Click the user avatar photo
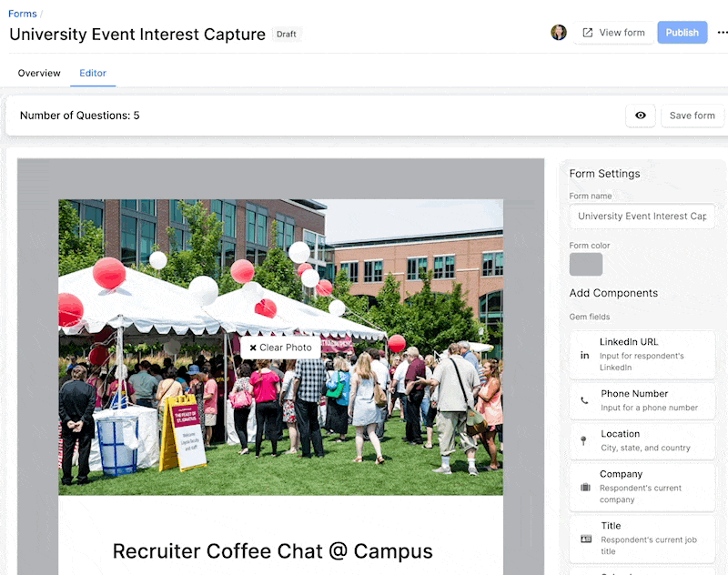This screenshot has height=575, width=728. coord(559,32)
